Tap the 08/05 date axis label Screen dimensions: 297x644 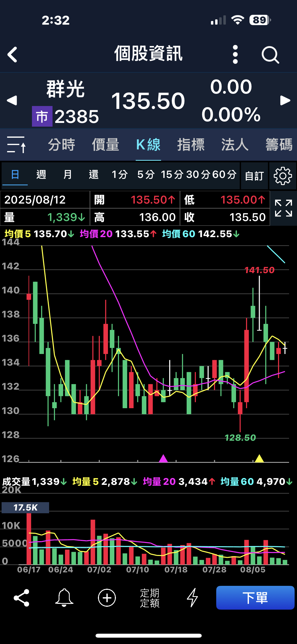click(x=253, y=569)
